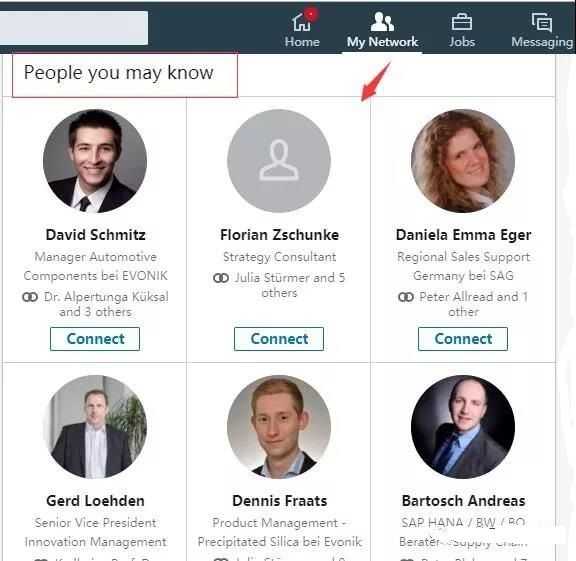The image size is (576, 561).
Task: Connect with Florian Zschunke
Action: click(x=279, y=339)
